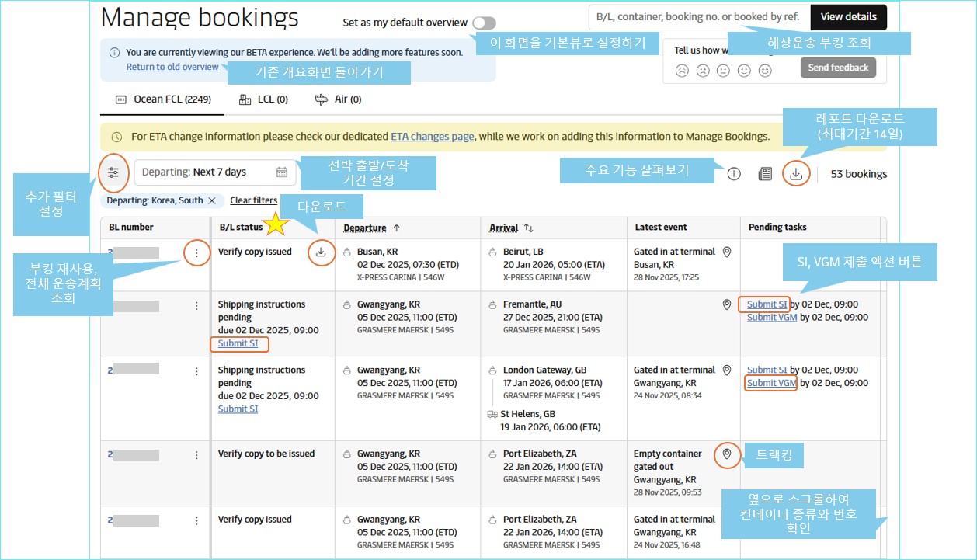Toggle 'Set as my default overview' switch
Viewport: 977px width, 560px height.
click(x=483, y=23)
